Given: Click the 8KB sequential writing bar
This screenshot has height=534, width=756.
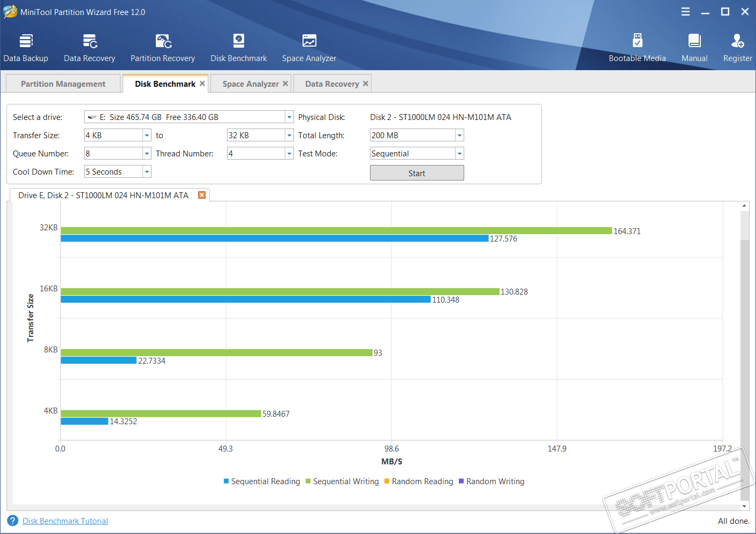Looking at the screenshot, I should tap(216, 352).
